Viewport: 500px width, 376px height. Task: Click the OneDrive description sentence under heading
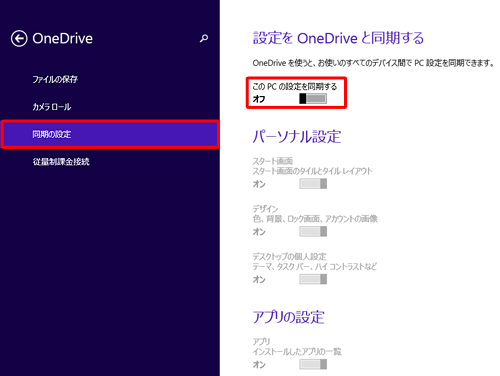click(373, 63)
